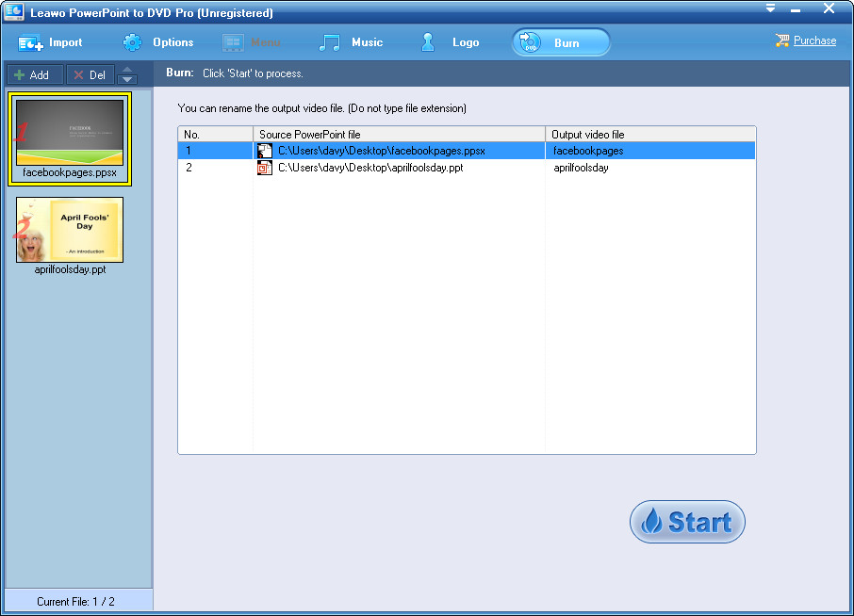Image resolution: width=854 pixels, height=616 pixels.
Task: Click the Logo stamp icon
Action: [x=428, y=42]
